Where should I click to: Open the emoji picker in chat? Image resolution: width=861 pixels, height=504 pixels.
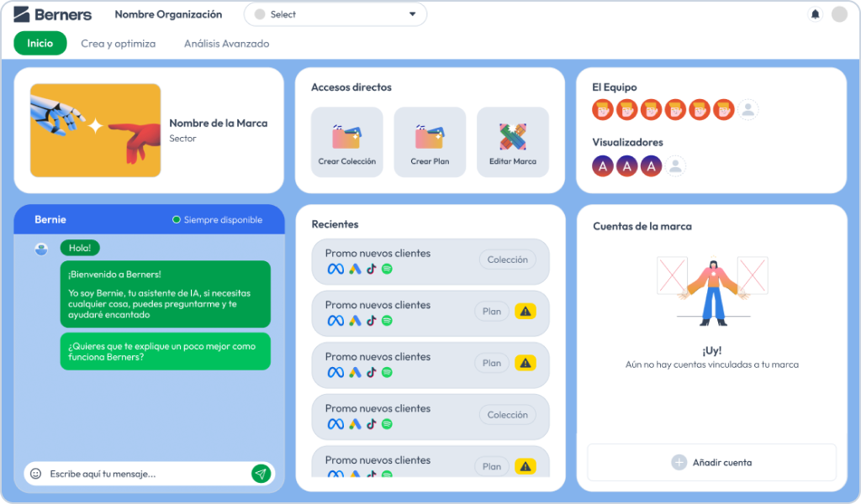(x=35, y=474)
